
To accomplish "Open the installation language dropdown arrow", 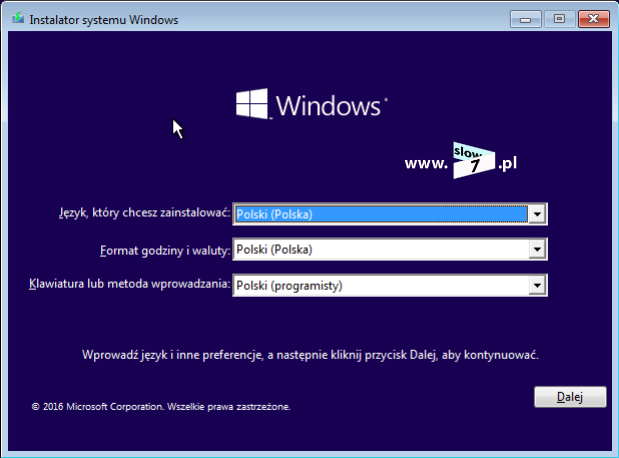I will 537,214.
